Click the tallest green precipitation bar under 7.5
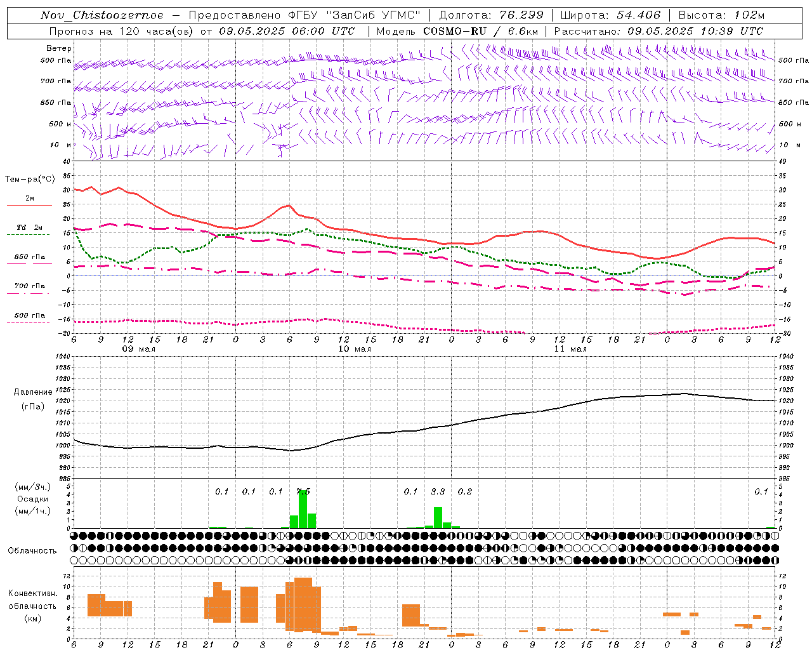 [303, 509]
